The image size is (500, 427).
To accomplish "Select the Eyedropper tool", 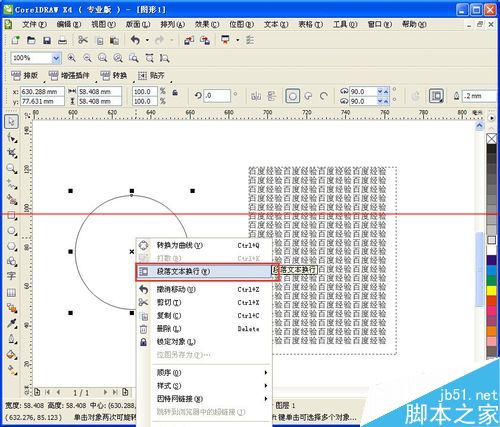I will (x=12, y=324).
